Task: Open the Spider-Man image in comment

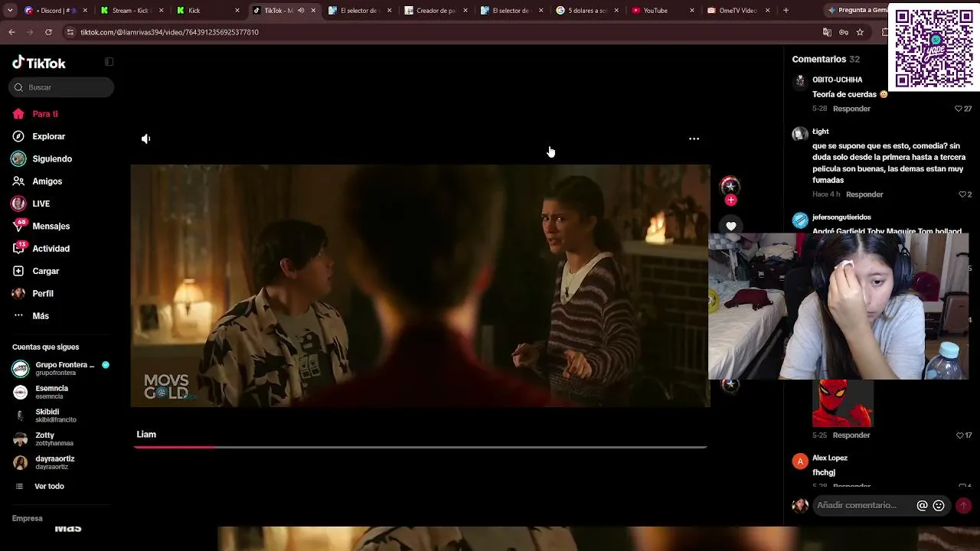Action: tap(843, 403)
